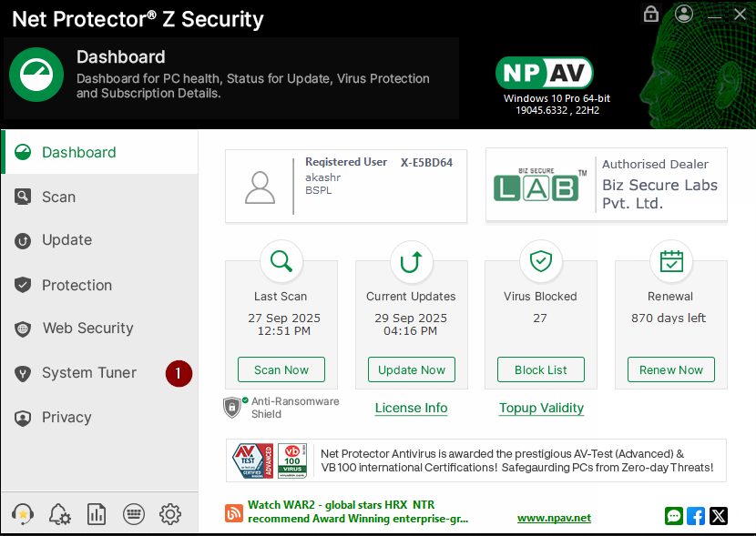
Task: Open the reports chart icon
Action: pyautogui.click(x=97, y=514)
